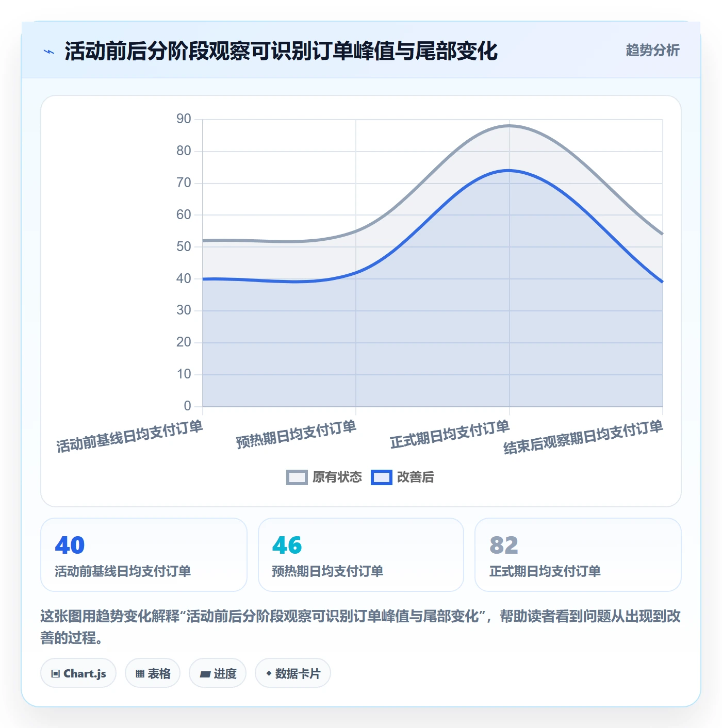Click the gray line peak at 正式期
722x728 pixels.
click(510, 125)
